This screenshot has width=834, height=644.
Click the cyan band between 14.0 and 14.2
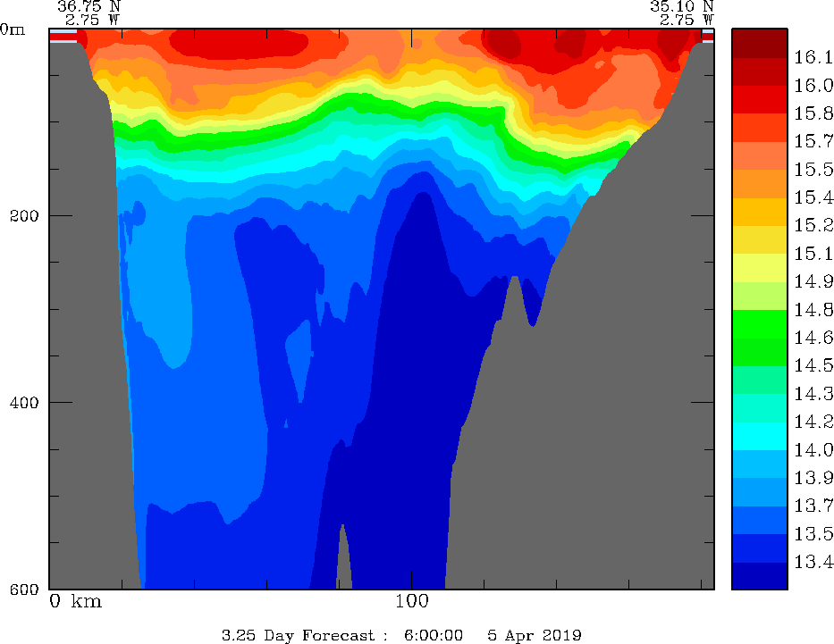pos(760,436)
